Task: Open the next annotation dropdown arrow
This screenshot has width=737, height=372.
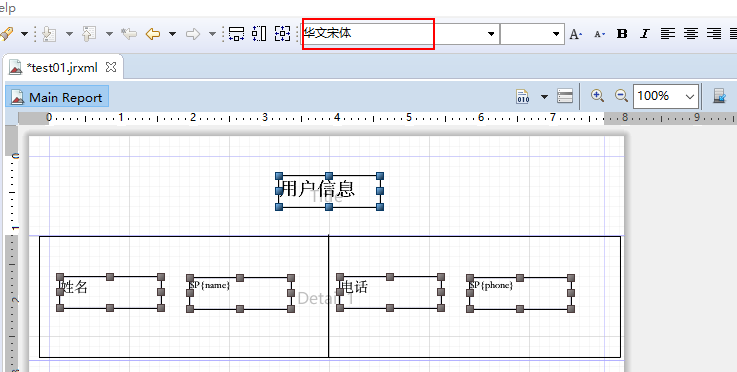Action: 70,34
